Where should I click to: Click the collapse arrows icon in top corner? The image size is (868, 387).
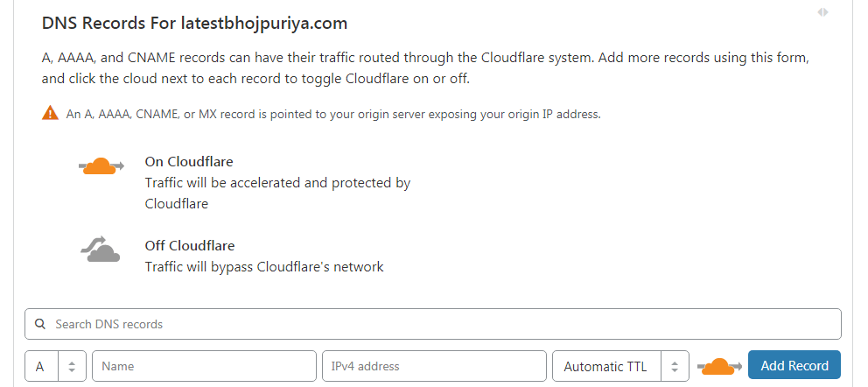pyautogui.click(x=823, y=12)
